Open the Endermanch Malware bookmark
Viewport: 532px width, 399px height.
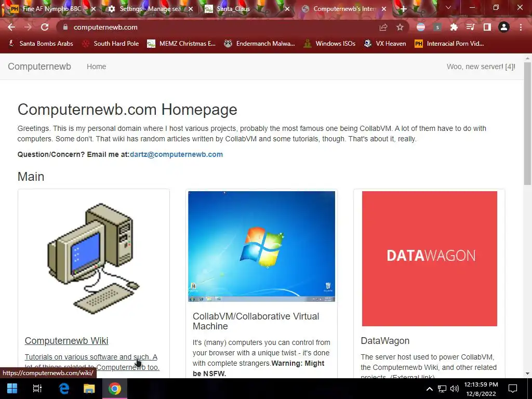pyautogui.click(x=260, y=44)
